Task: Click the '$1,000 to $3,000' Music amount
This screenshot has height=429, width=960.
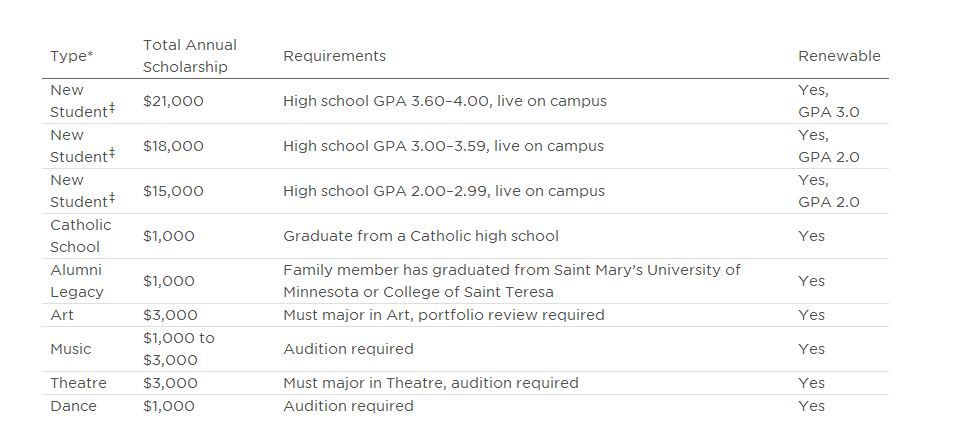Action: pyautogui.click(x=178, y=349)
